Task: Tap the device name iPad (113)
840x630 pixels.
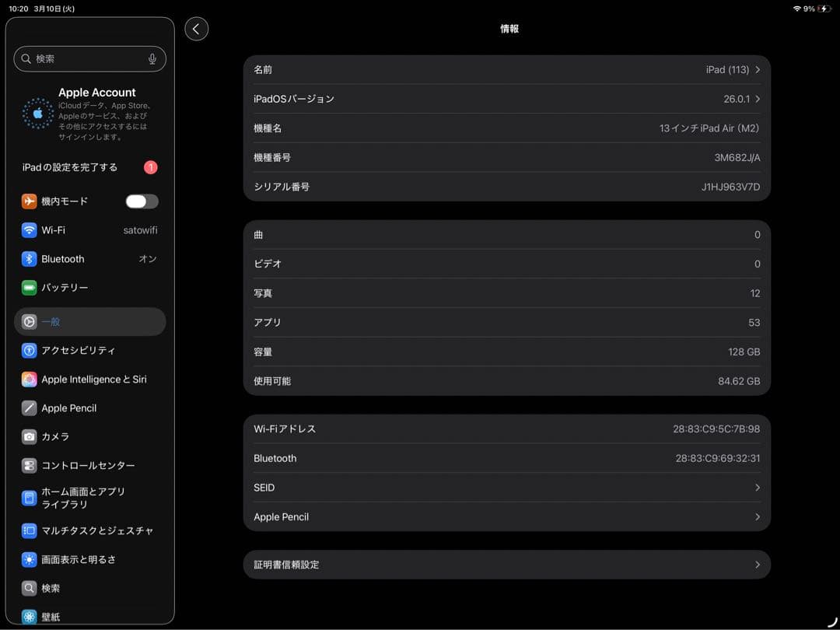Action: point(727,70)
